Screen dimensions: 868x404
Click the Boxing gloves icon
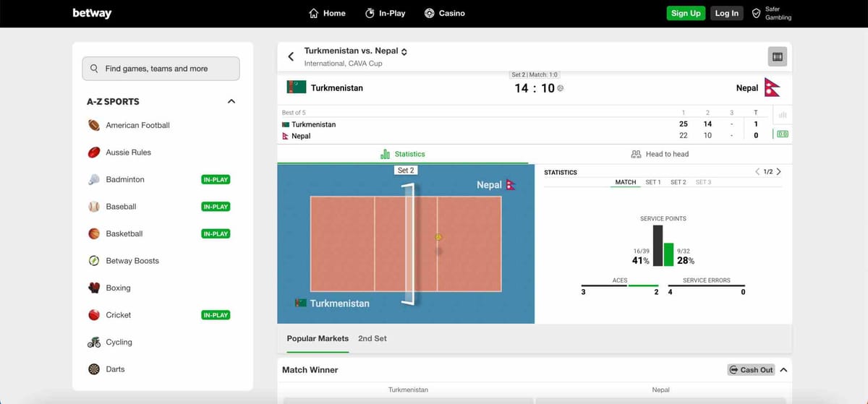[x=94, y=288]
